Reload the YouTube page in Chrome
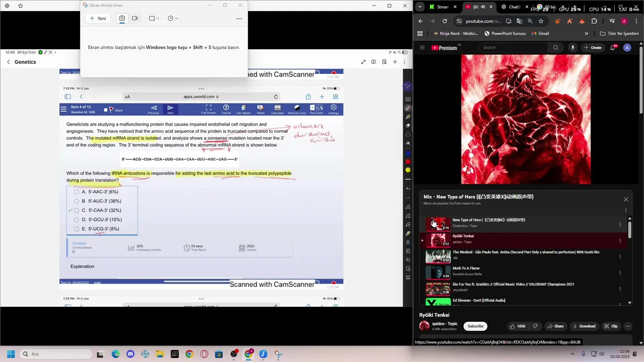 pos(445,21)
